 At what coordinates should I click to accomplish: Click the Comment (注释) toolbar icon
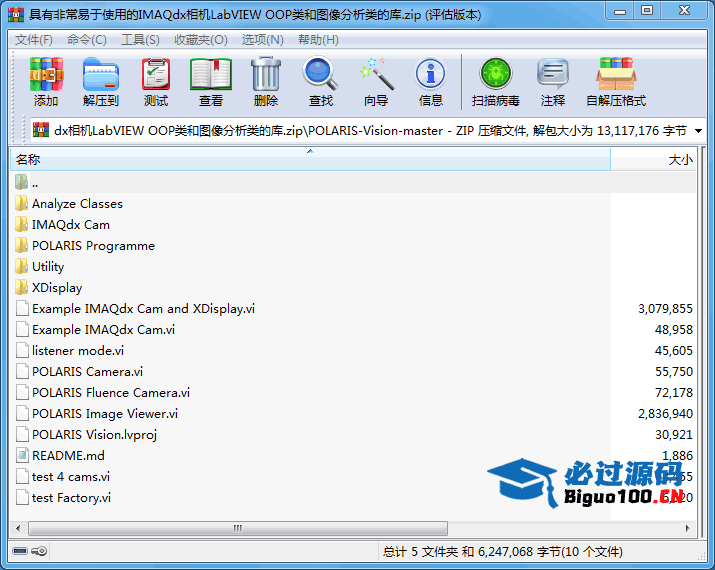click(553, 81)
